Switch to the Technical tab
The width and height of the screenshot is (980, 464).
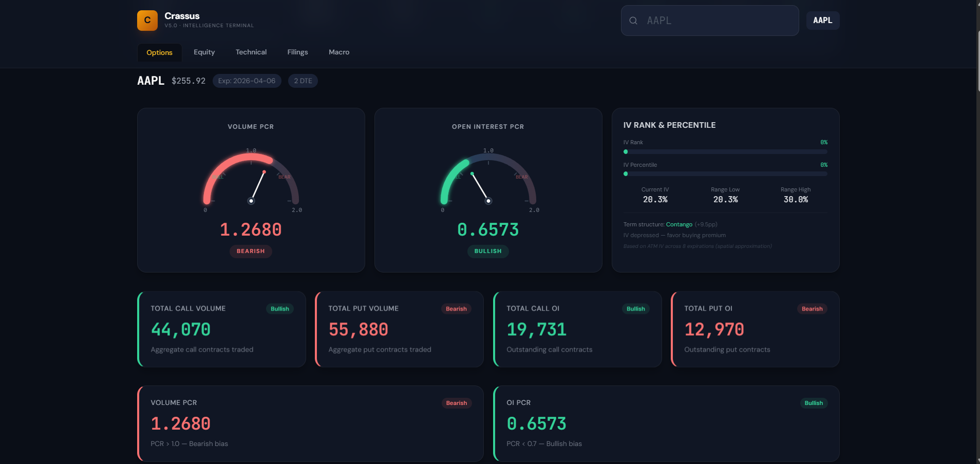click(251, 52)
